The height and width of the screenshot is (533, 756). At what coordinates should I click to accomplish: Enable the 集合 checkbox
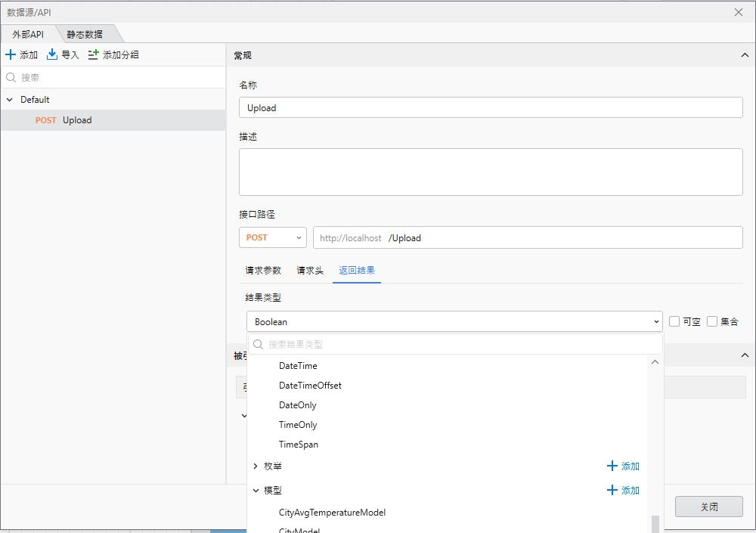[712, 321]
